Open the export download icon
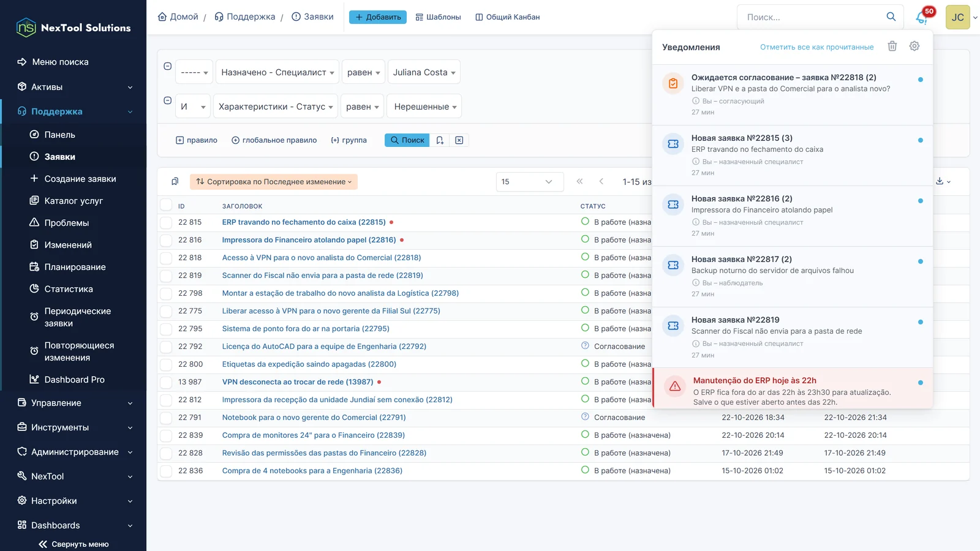Screen dimensions: 980x551 click(x=943, y=181)
